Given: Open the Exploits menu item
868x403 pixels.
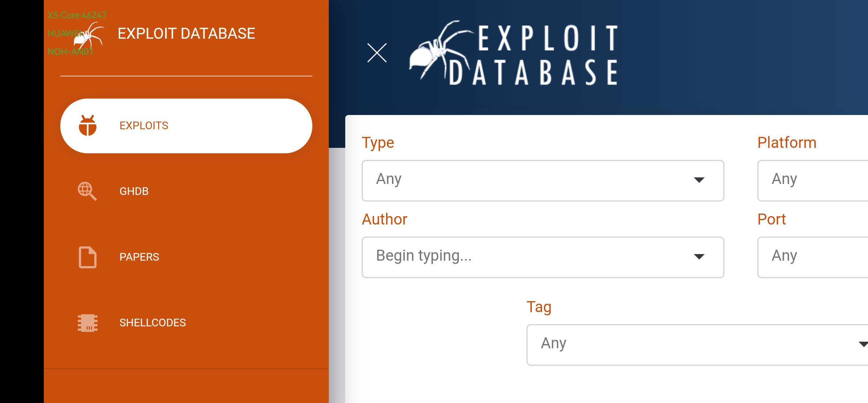Looking at the screenshot, I should click(x=186, y=126).
